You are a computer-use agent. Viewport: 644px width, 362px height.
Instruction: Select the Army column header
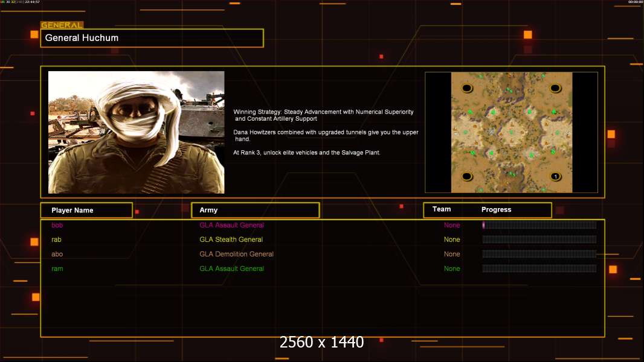tap(255, 211)
